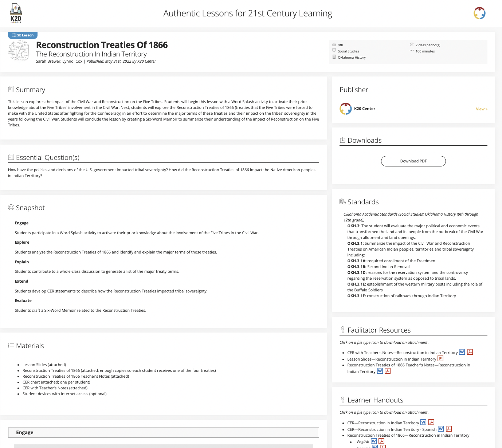The image size is (502, 448).
Task: Download PDF for CER Spanish handout
Action: pyautogui.click(x=449, y=429)
